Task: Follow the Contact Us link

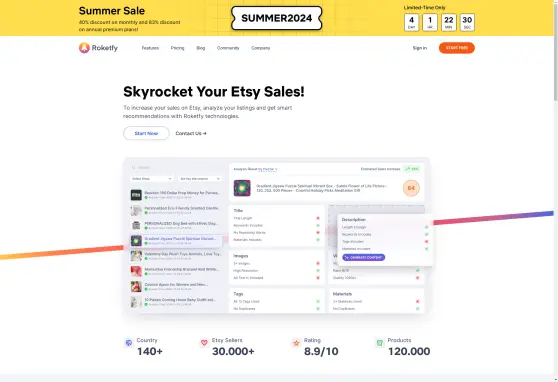Action: point(191,134)
